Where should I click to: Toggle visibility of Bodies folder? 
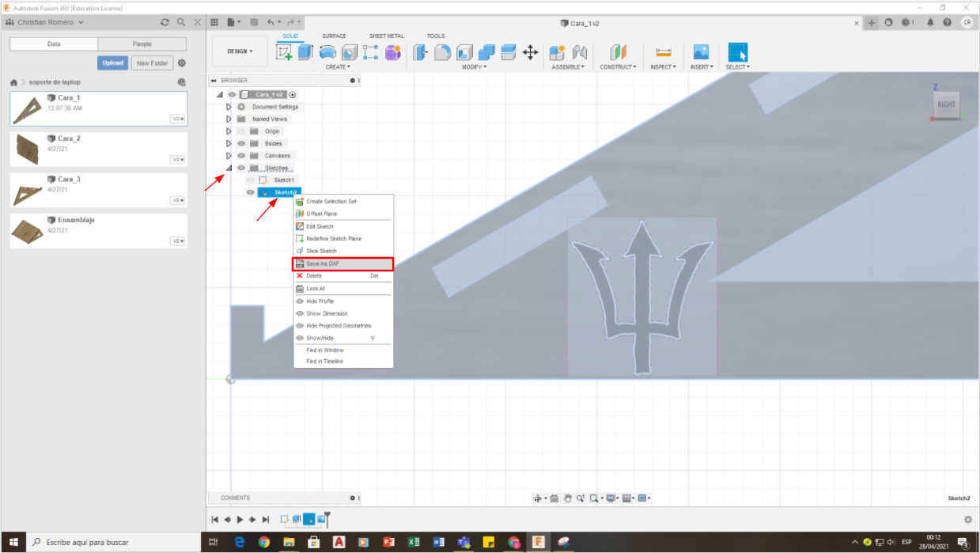pos(241,143)
